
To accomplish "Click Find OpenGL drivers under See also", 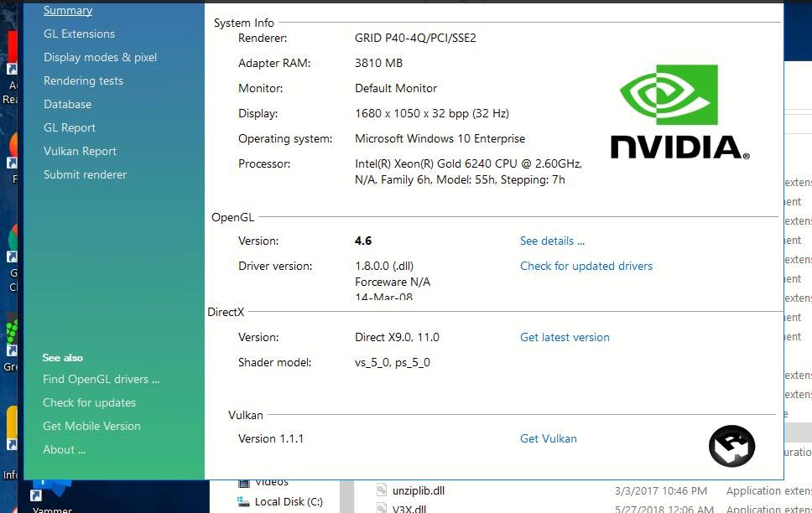I will pyautogui.click(x=101, y=379).
